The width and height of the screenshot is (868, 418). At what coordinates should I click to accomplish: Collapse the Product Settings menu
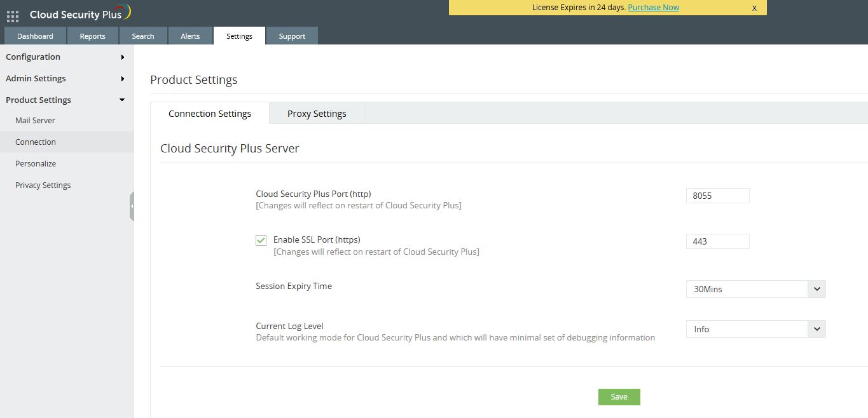click(x=67, y=100)
